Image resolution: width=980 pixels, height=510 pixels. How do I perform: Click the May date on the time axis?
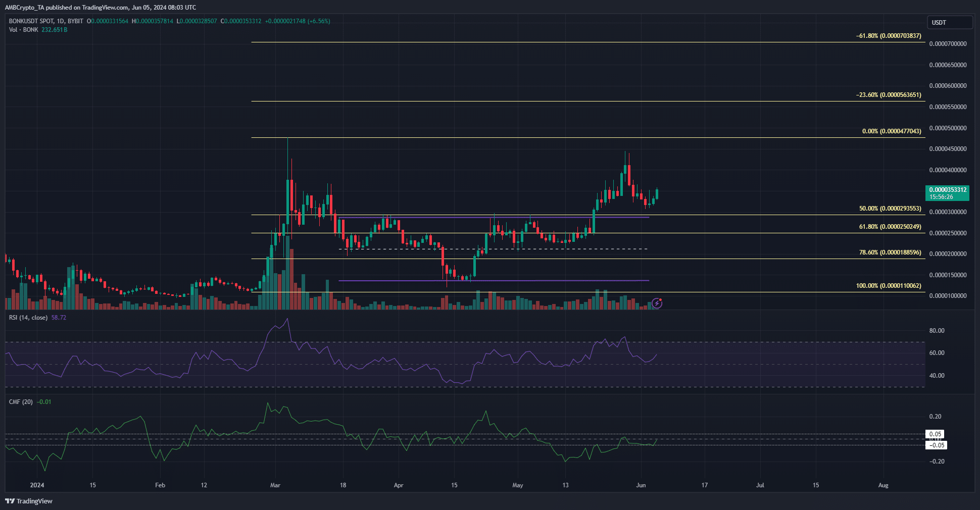pyautogui.click(x=518, y=485)
